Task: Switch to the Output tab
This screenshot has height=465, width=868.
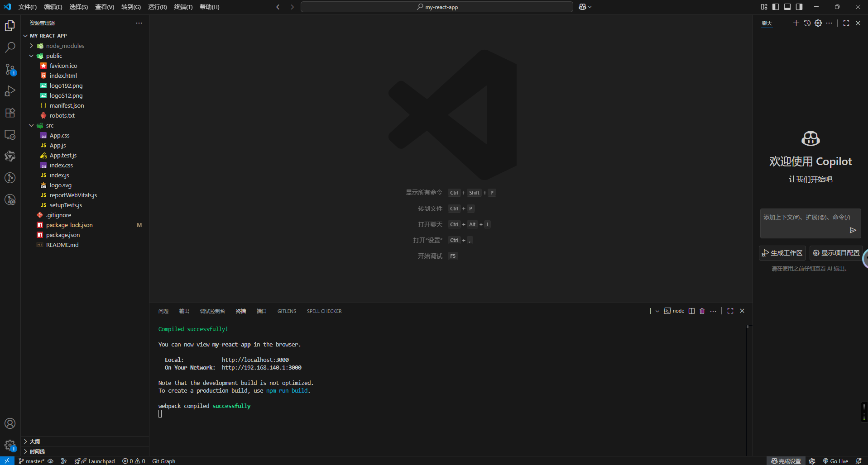Action: tap(184, 311)
